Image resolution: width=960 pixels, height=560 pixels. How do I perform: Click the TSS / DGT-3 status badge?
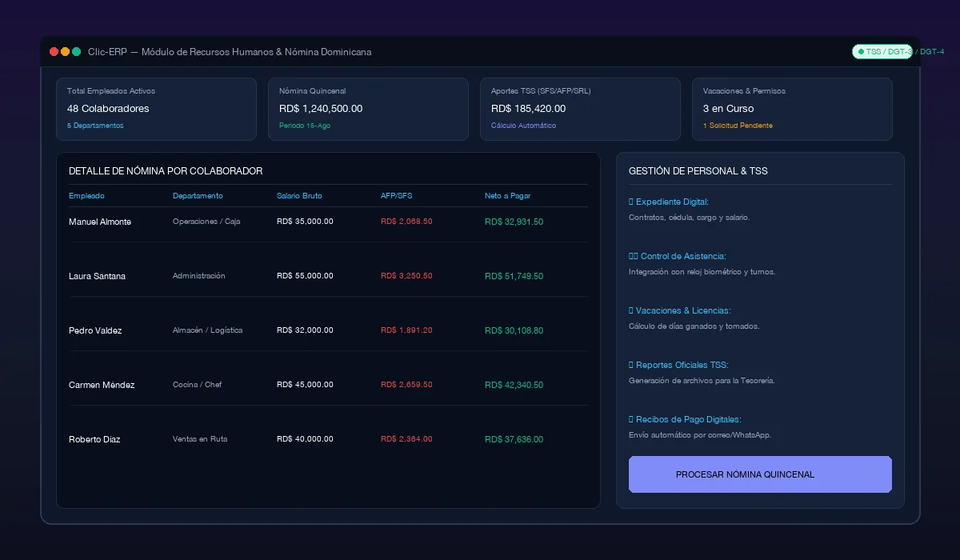882,52
